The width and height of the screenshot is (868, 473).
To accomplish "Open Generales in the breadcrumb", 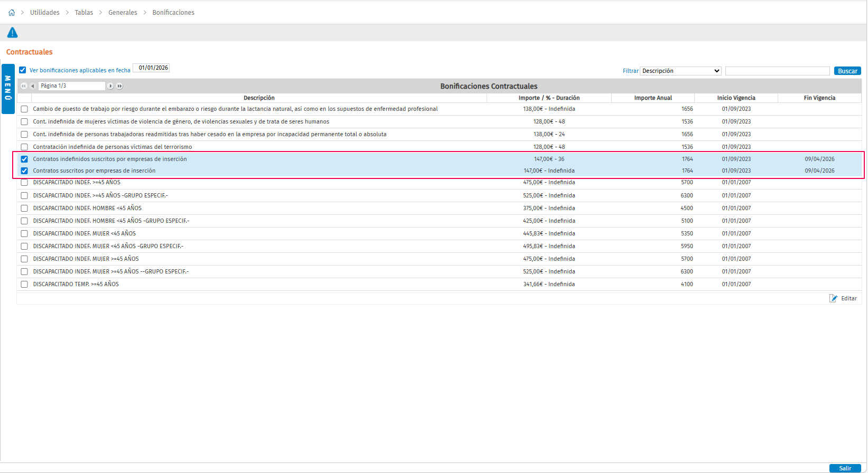I will pyautogui.click(x=123, y=13).
